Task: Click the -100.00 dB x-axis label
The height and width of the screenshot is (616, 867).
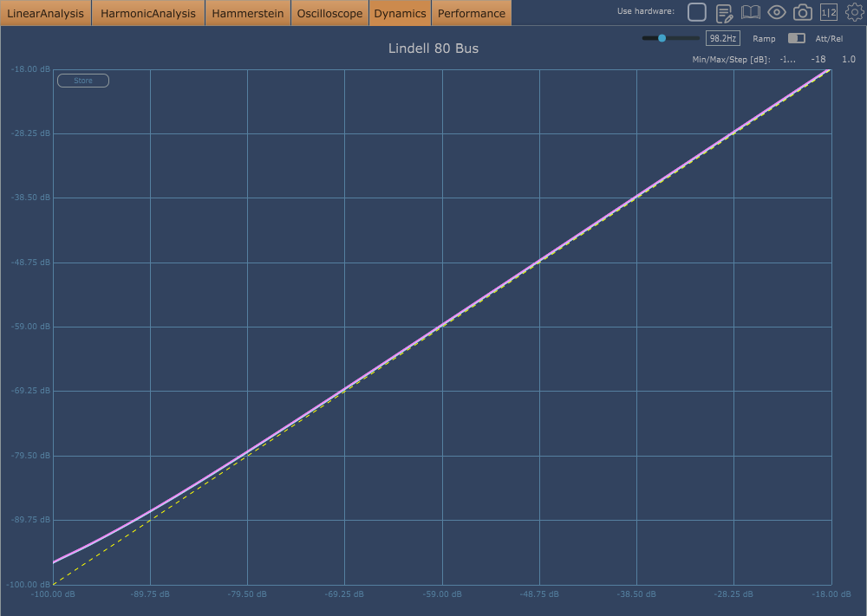Action: (53, 594)
